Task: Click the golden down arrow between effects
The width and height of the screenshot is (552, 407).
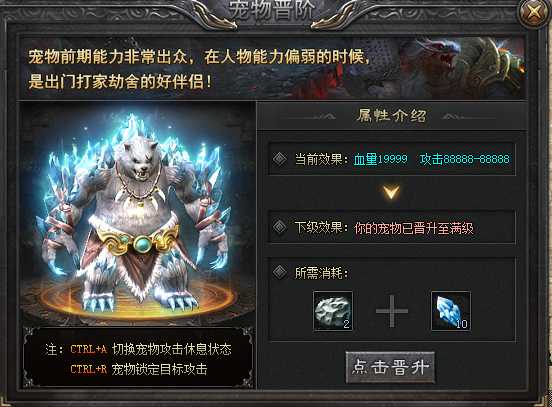Action: pyautogui.click(x=391, y=192)
